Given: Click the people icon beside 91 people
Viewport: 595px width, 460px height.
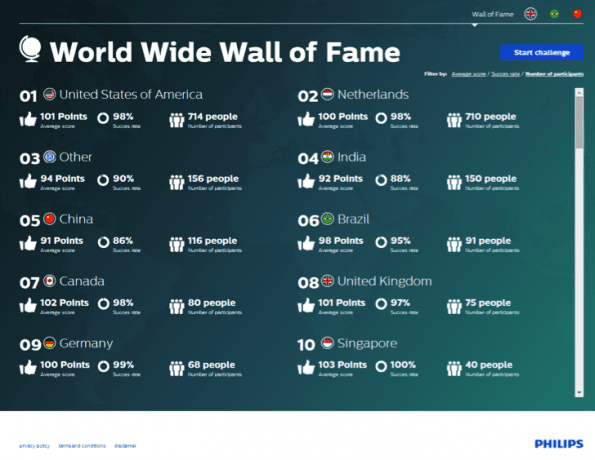Looking at the screenshot, I should tap(454, 244).
